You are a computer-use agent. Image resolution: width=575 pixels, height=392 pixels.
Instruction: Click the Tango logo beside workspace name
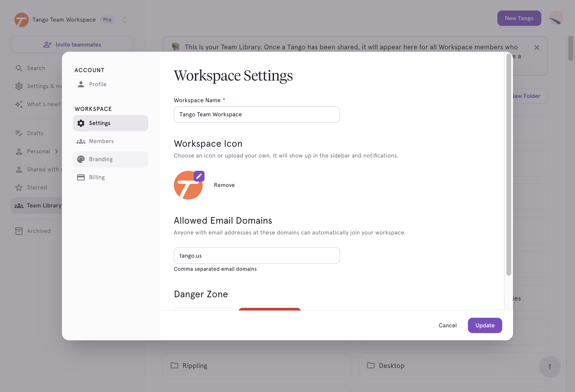22,20
